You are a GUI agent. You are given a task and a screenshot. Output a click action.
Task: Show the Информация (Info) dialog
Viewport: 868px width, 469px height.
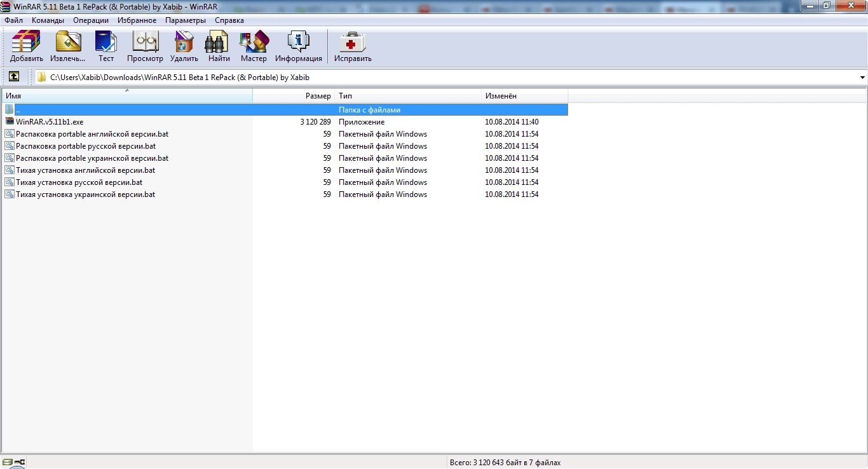point(299,47)
